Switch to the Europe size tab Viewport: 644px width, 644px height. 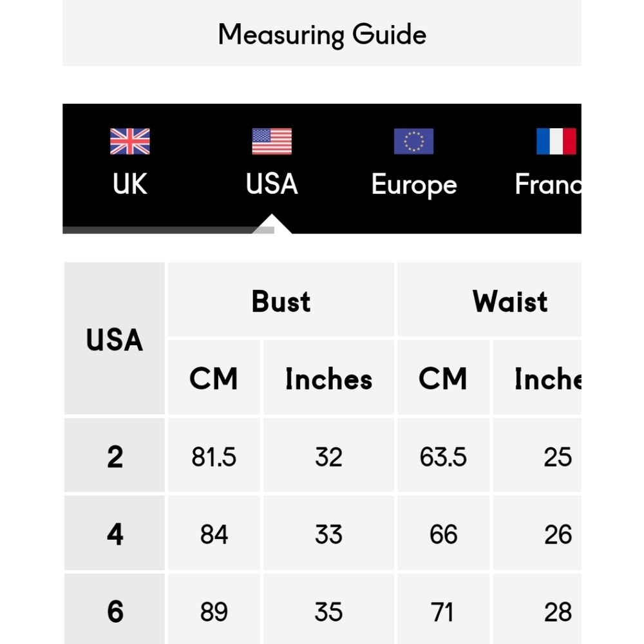point(414,185)
